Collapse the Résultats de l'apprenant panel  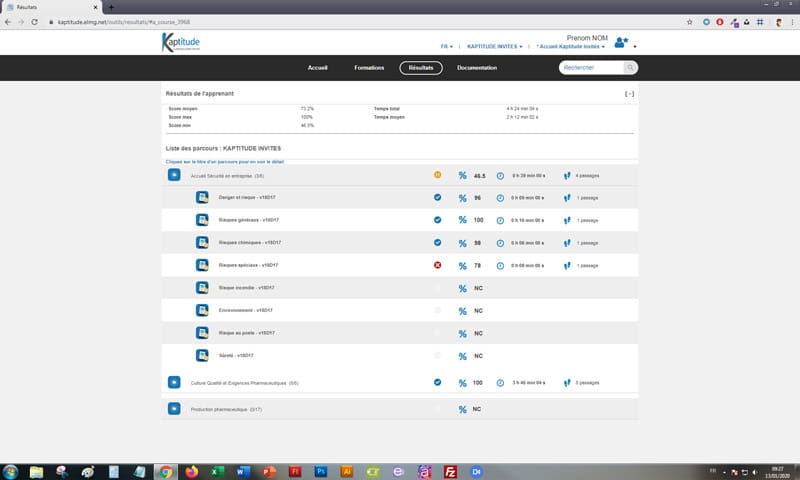coord(628,94)
